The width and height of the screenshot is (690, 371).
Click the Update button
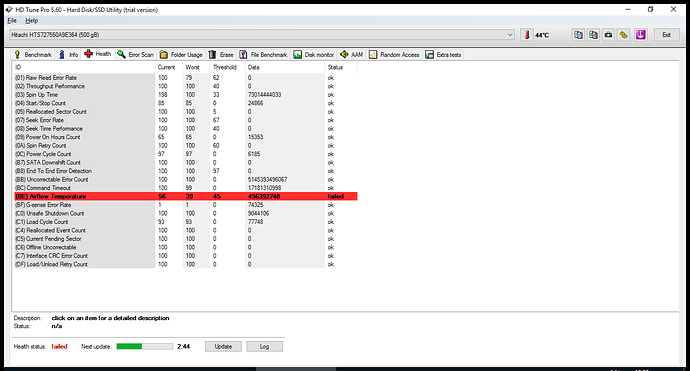point(223,346)
